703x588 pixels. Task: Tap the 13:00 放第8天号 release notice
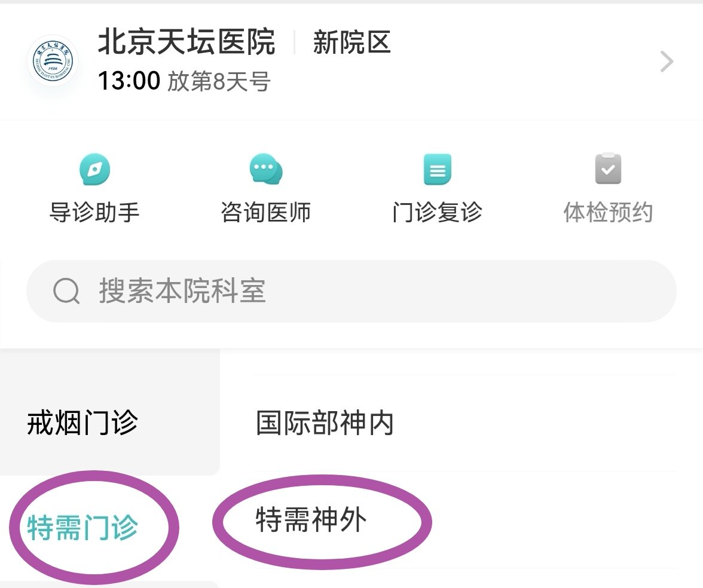pyautogui.click(x=184, y=81)
